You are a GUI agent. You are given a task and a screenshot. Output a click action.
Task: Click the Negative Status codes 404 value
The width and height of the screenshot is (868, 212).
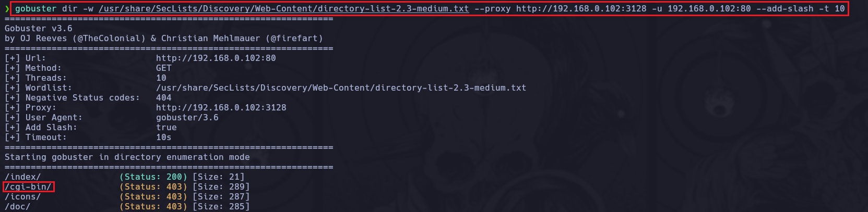point(163,98)
